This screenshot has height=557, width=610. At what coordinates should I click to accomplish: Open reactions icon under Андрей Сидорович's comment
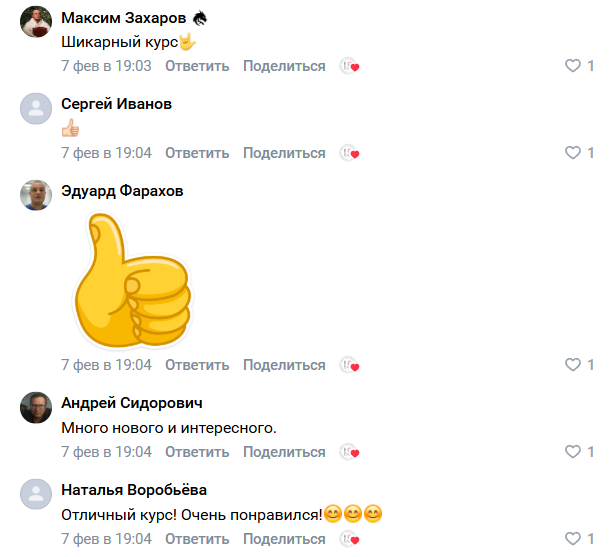(x=349, y=452)
